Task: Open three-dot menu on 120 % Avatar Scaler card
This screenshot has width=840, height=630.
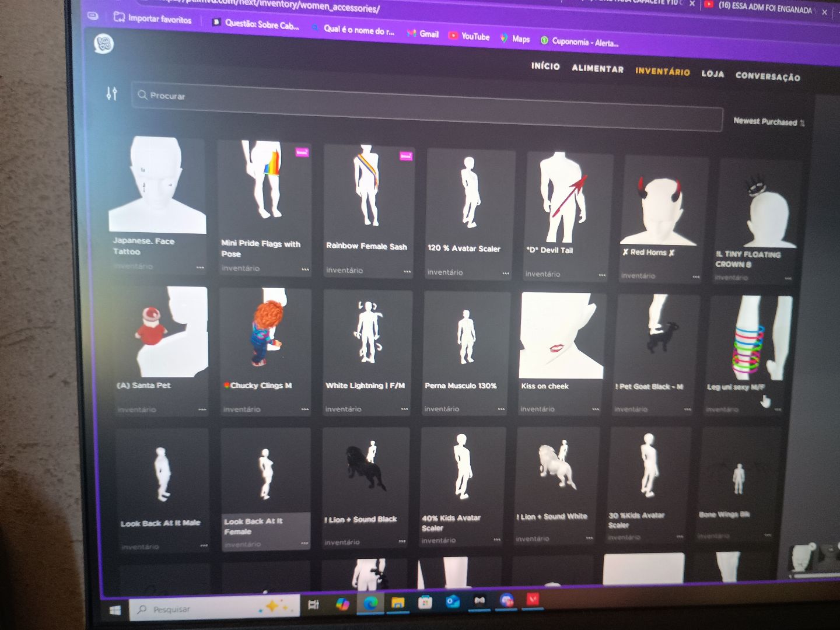Action: pyautogui.click(x=506, y=273)
